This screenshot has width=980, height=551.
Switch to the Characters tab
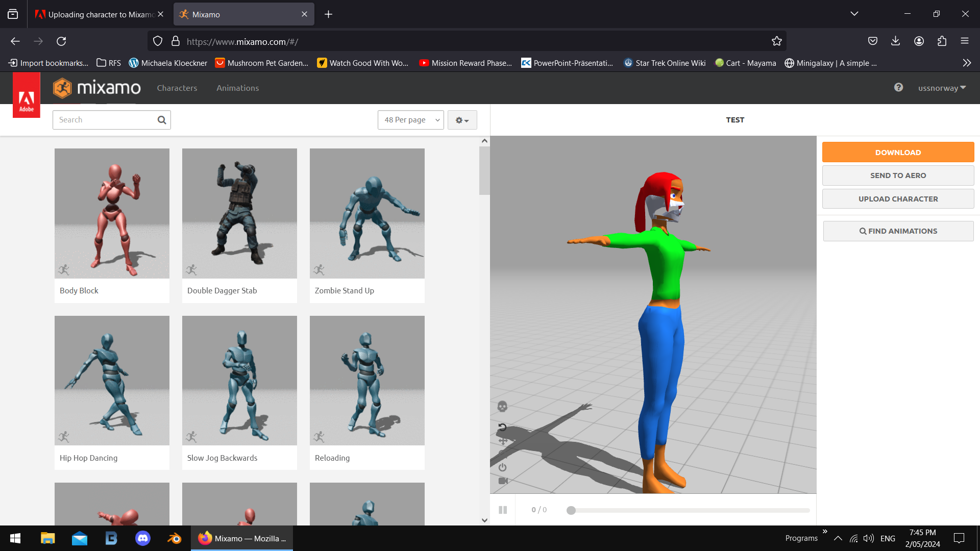tap(177, 88)
